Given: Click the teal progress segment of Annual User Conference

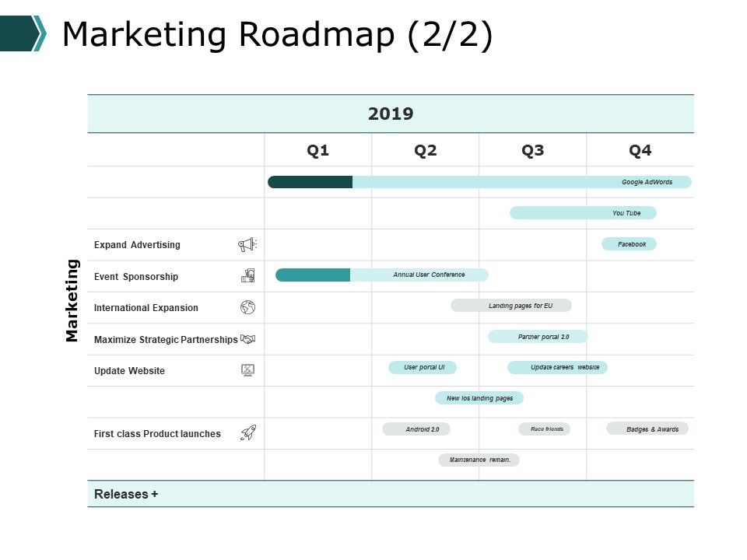Looking at the screenshot, I should click(313, 275).
